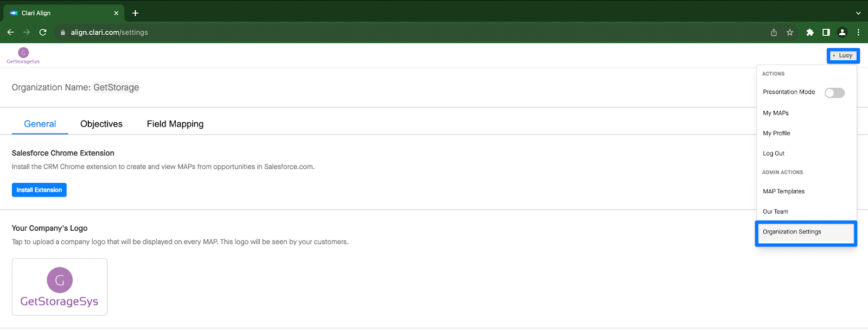Expand the tab search chevron
The height and width of the screenshot is (330, 868).
(x=858, y=13)
